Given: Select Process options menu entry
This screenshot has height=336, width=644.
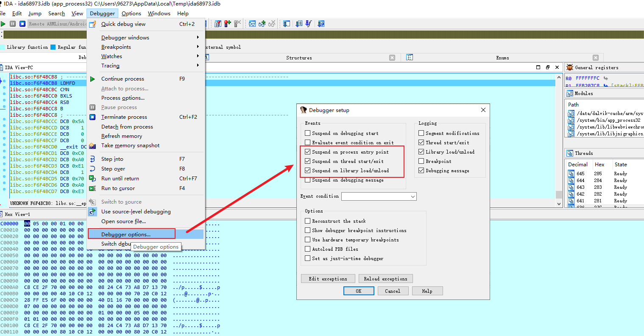Looking at the screenshot, I should pyautogui.click(x=146, y=98).
